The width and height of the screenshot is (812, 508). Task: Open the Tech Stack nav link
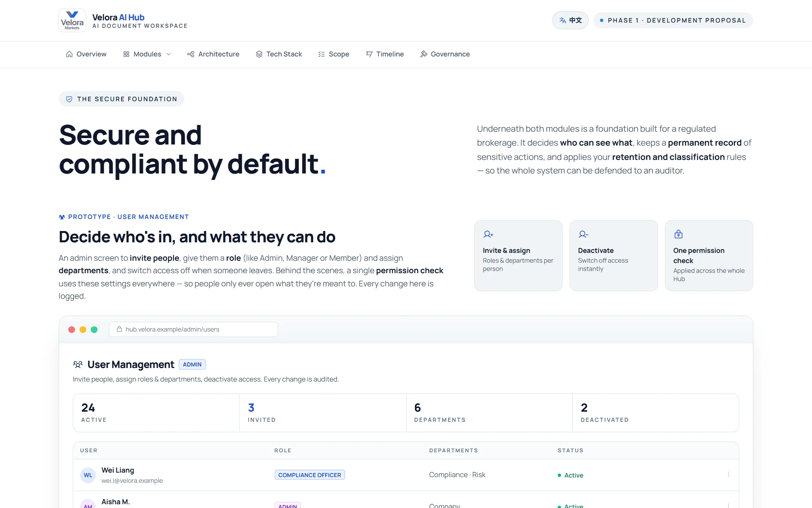coord(279,54)
